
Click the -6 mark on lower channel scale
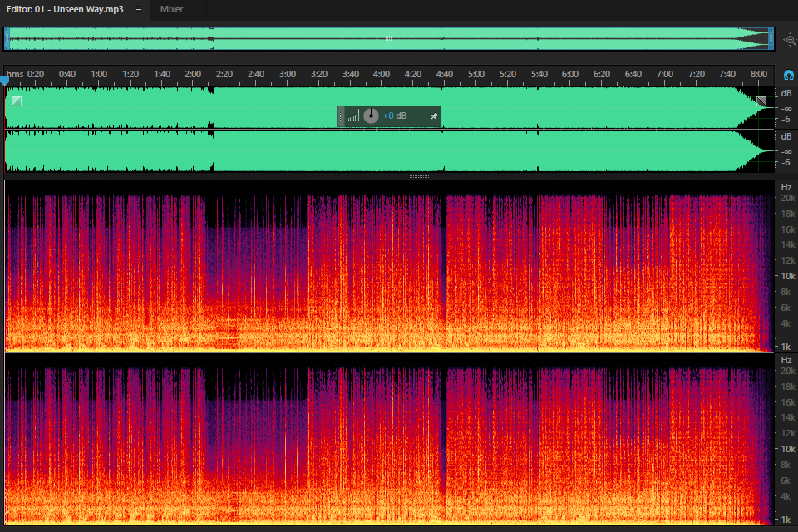point(786,162)
